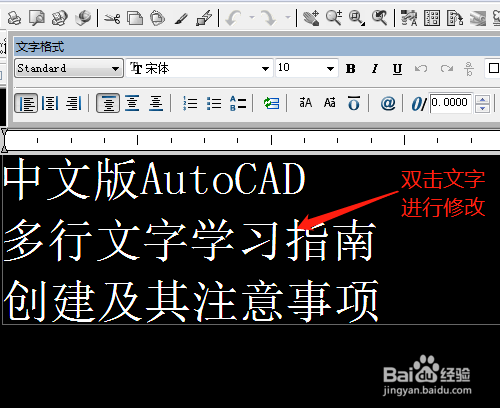Click the Paste clipboard icon
The image size is (500, 408).
click(x=157, y=18)
